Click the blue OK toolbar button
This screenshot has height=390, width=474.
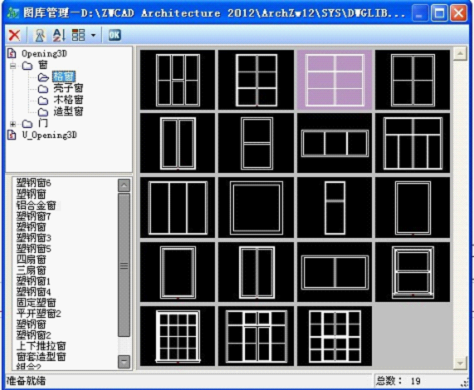[x=115, y=35]
